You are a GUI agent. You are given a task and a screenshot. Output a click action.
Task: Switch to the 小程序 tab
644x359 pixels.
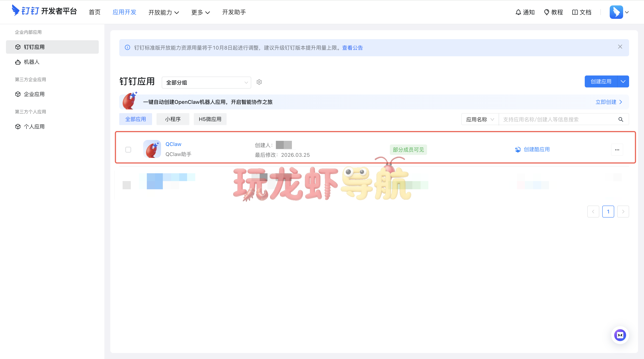click(x=173, y=119)
